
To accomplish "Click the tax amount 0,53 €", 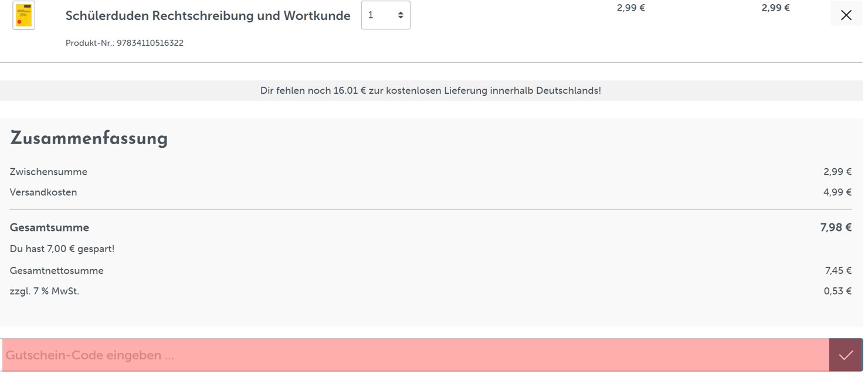I will tap(838, 291).
